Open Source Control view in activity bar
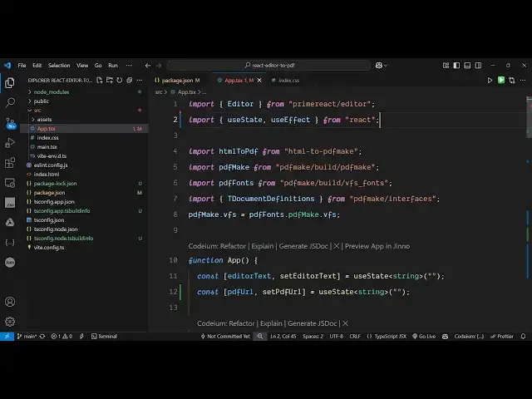532x399 pixels. click(10, 123)
